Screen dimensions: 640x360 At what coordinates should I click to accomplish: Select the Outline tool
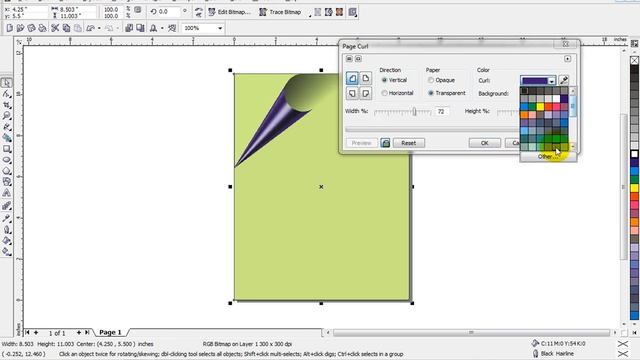(x=7, y=230)
